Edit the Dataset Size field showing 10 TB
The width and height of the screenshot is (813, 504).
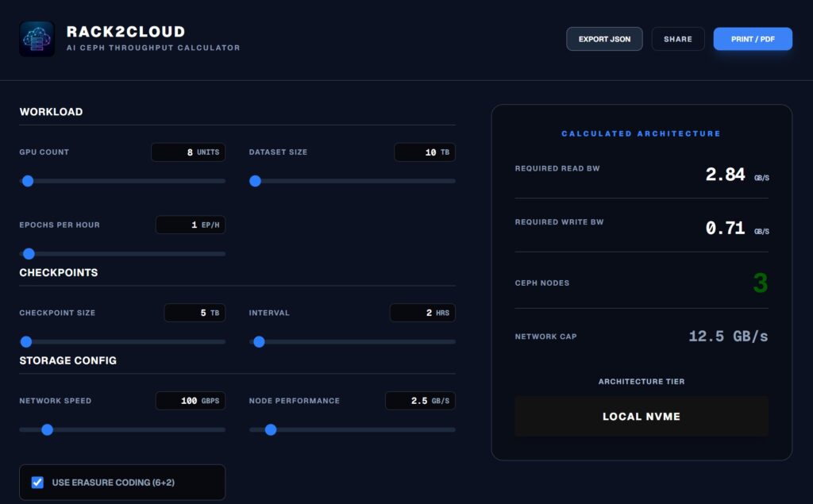pyautogui.click(x=425, y=152)
